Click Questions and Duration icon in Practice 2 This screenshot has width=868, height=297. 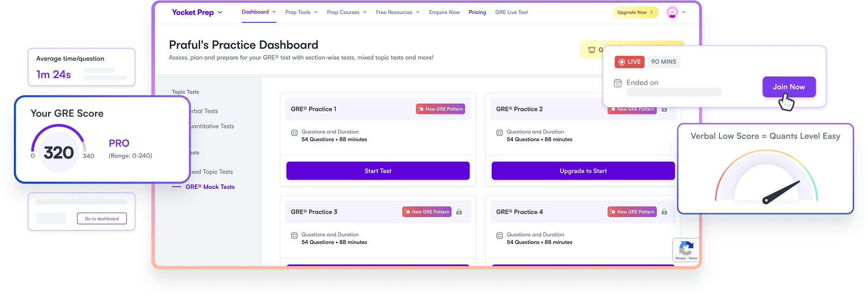click(500, 133)
